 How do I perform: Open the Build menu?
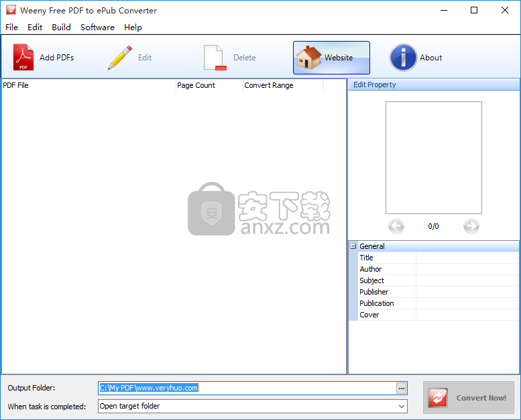[61, 28]
